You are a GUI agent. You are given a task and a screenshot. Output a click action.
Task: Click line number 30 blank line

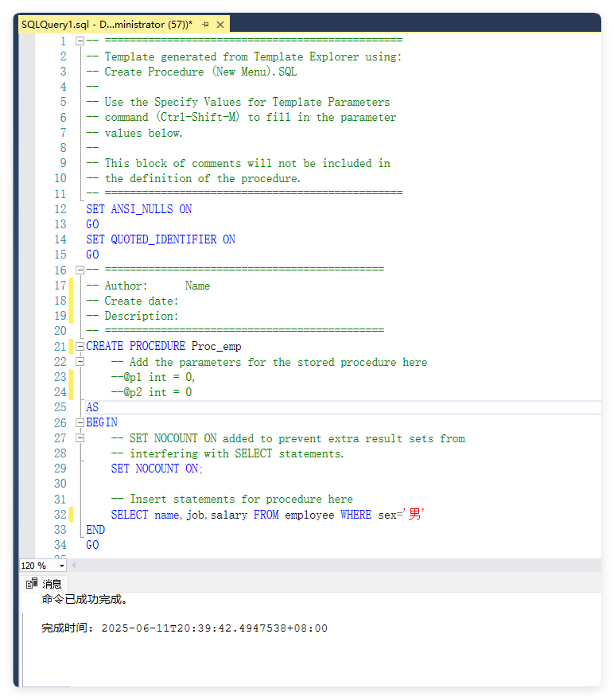point(60,484)
